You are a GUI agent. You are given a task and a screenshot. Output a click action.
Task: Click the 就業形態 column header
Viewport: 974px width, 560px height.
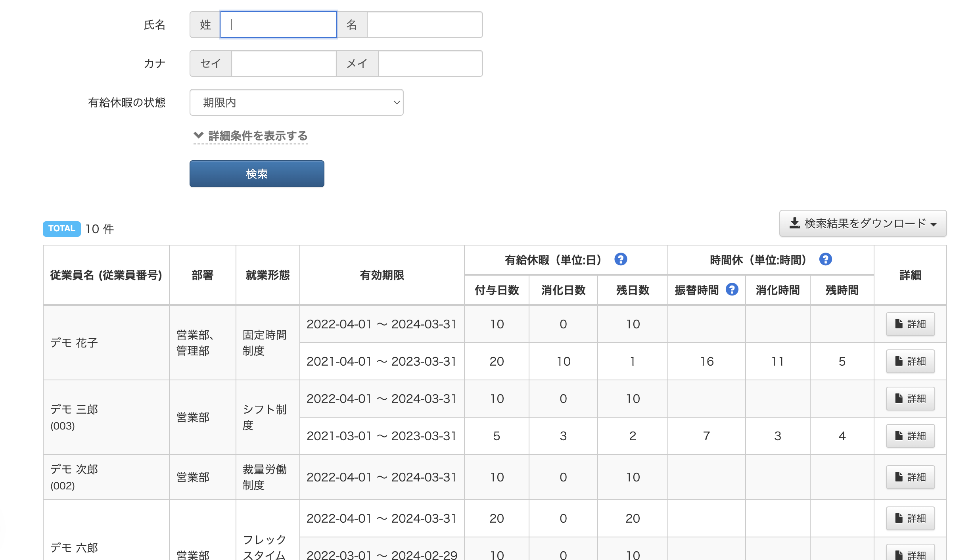pos(268,275)
